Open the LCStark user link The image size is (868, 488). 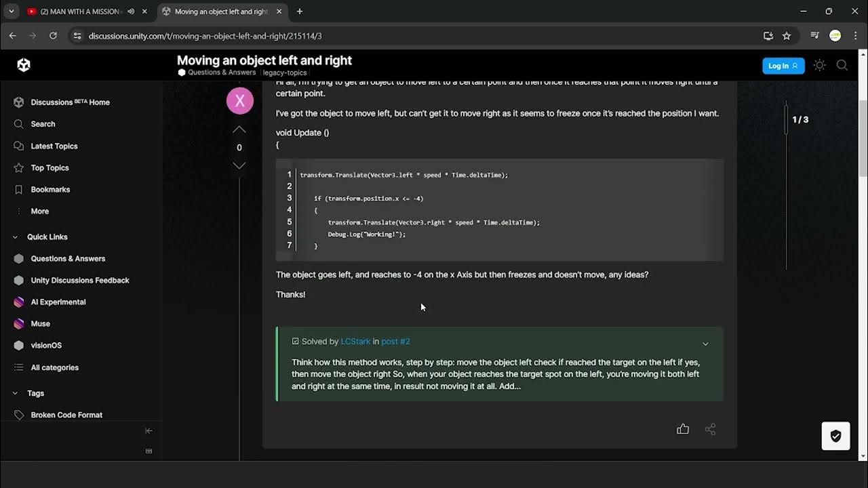tap(355, 342)
